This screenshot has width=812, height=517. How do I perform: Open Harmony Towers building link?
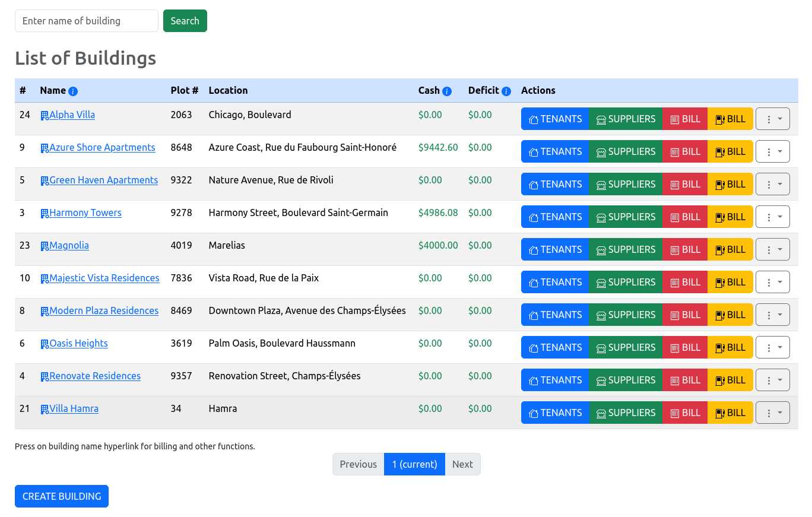[x=85, y=212]
